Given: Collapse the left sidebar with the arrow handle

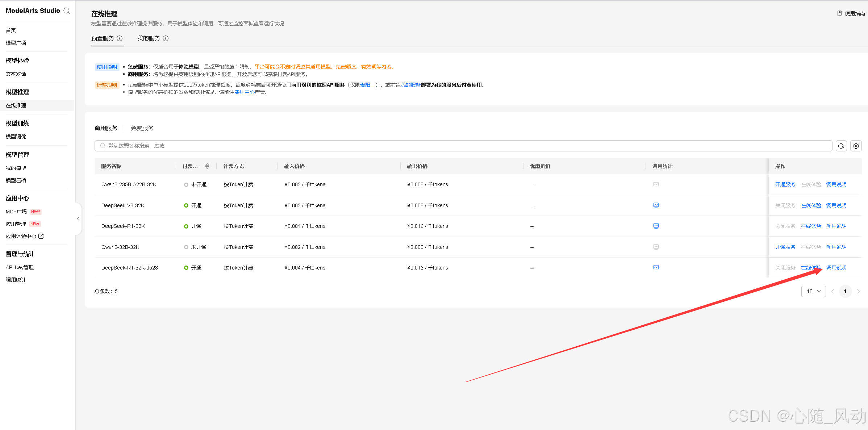Looking at the screenshot, I should click(78, 219).
